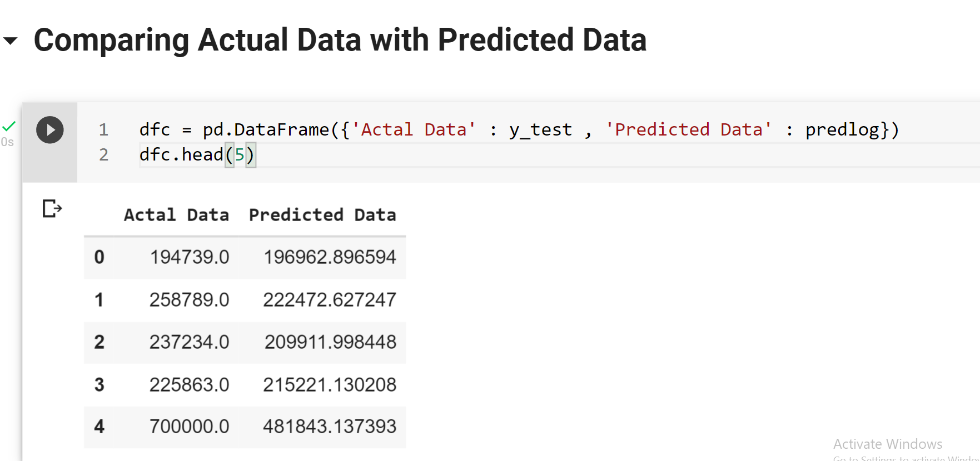The height and width of the screenshot is (461, 980).
Task: Click the Go to Settings activation text
Action: coord(905,458)
